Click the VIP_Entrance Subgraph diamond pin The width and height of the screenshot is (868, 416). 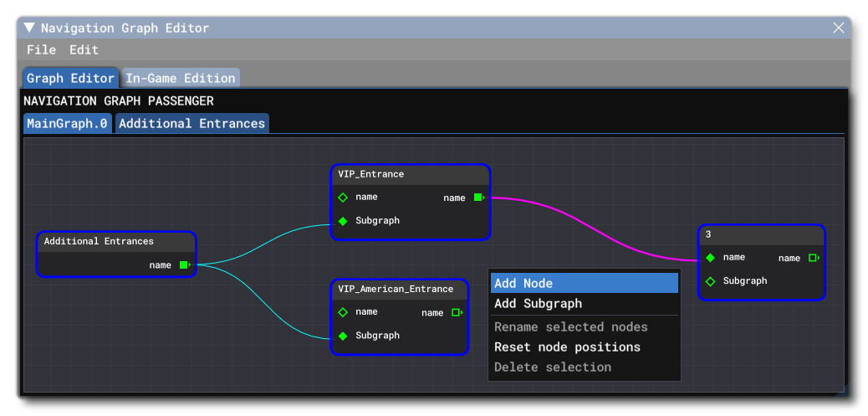(x=343, y=221)
